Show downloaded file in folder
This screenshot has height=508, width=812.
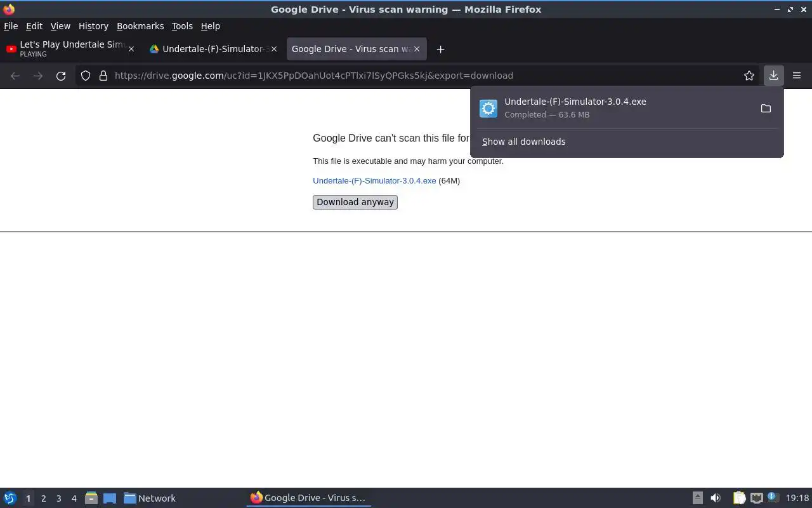click(766, 109)
